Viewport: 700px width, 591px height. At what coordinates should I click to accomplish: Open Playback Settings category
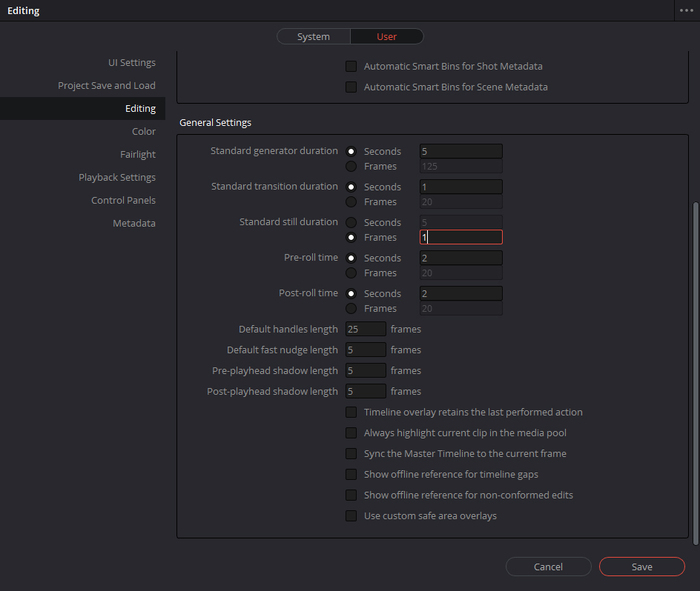tap(117, 178)
